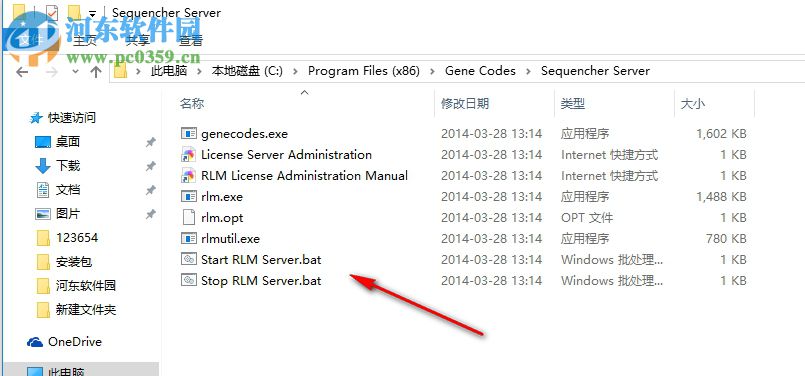The height and width of the screenshot is (376, 805).
Task: Click the 桌面 desktop icon in sidebar
Action: (43, 142)
